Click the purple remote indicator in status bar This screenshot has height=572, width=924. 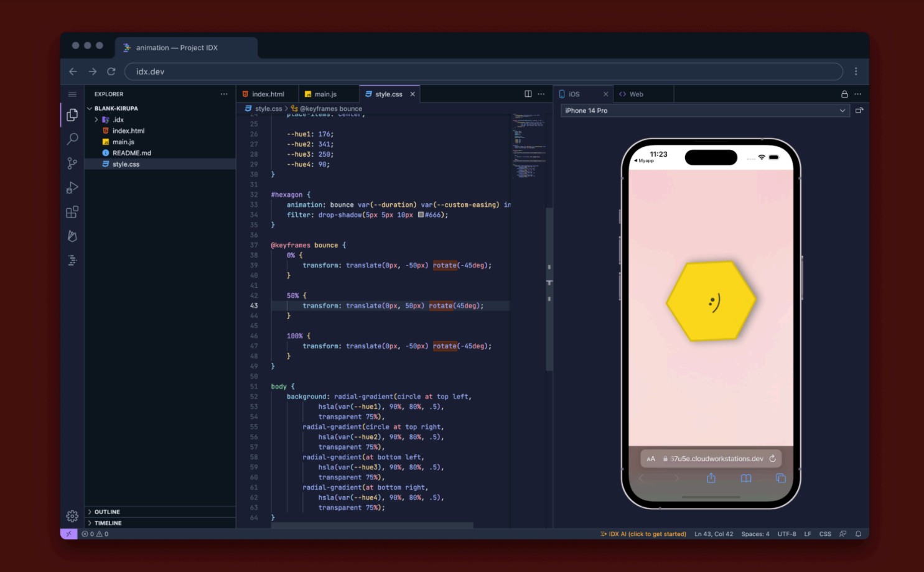coord(68,533)
